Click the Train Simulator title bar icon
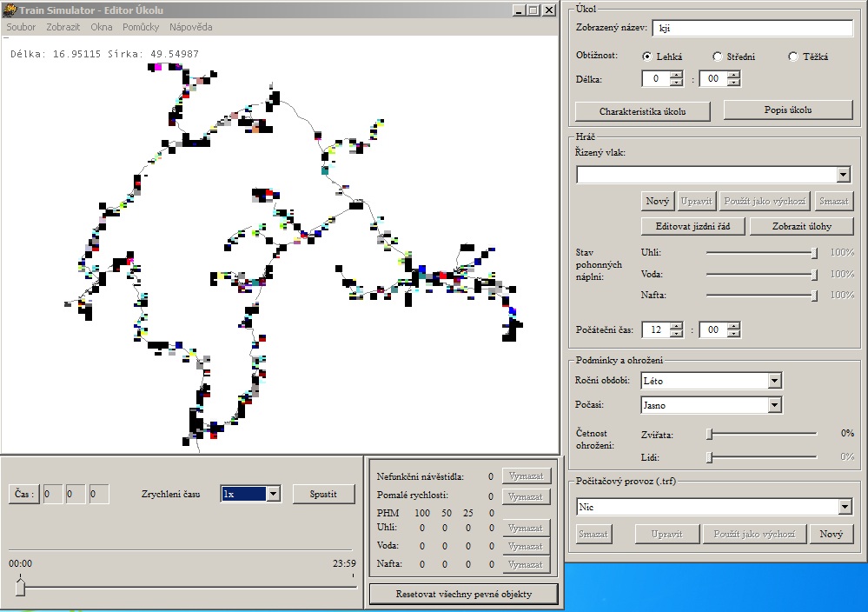This screenshot has width=868, height=612. pos(9,10)
